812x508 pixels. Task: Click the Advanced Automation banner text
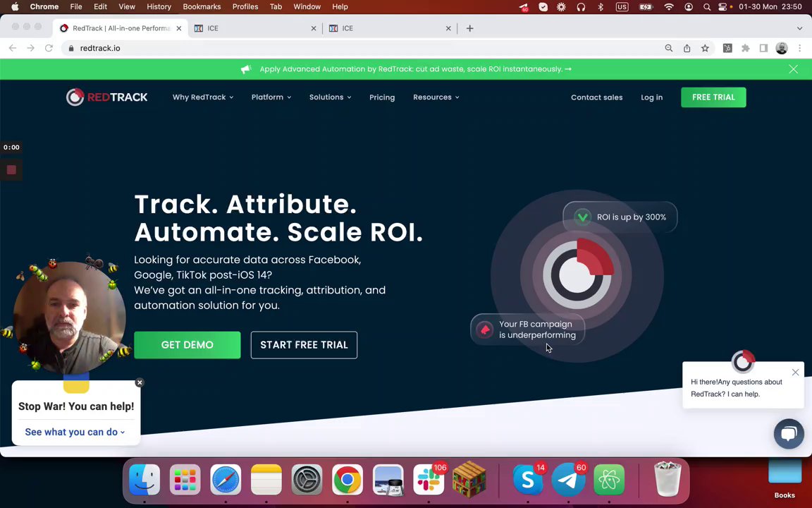pos(415,69)
